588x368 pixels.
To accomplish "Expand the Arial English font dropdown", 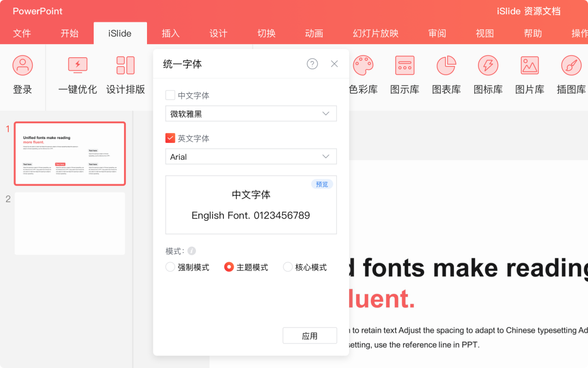I will pos(251,156).
